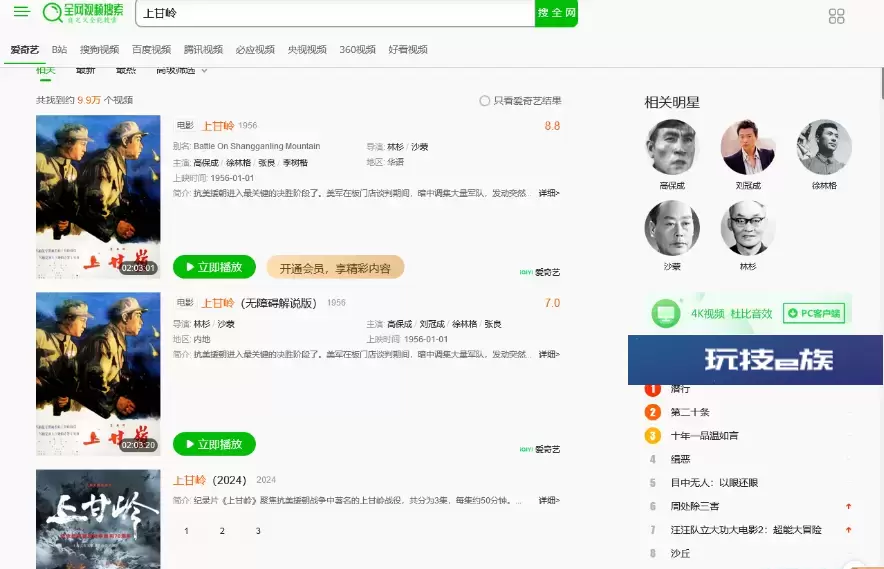Viewport: 884px width, 569px height.
Task: Click the green monitor icon in 4K banner
Action: 666,313
